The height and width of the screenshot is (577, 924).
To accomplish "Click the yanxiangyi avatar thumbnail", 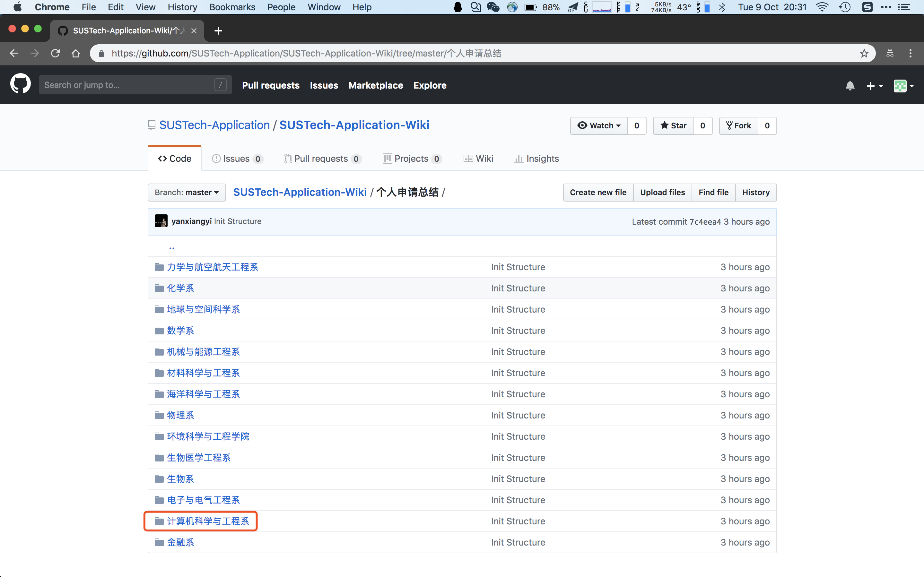I will coord(161,221).
